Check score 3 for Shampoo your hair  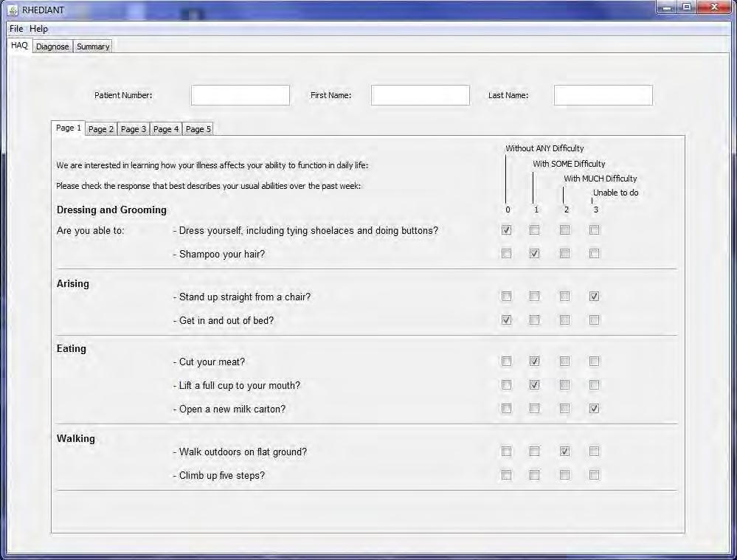point(594,253)
